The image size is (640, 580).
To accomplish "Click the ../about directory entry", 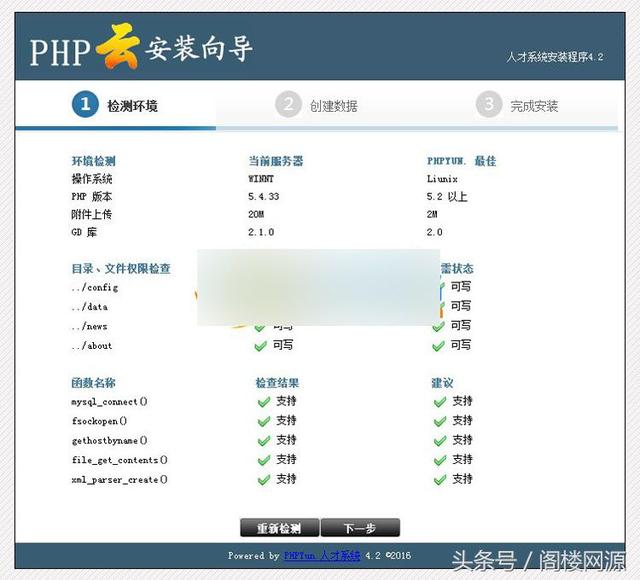I will 92,346.
